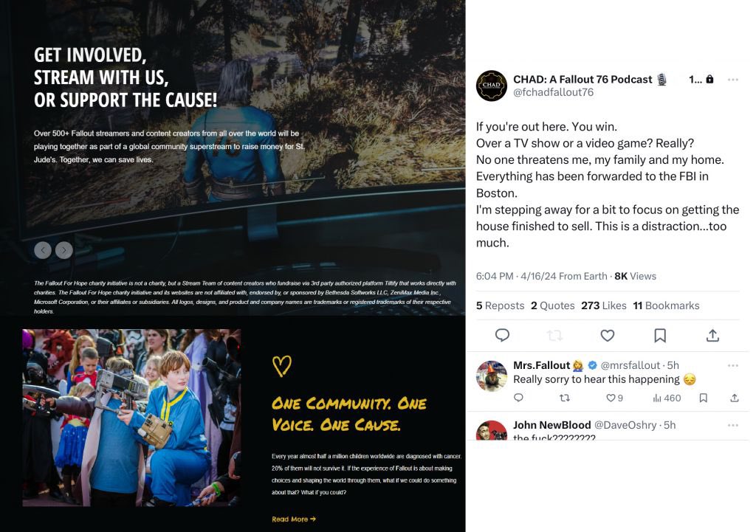Retweet the Mrs.Fallout reply
Screen dimensions: 756x532
pos(564,398)
